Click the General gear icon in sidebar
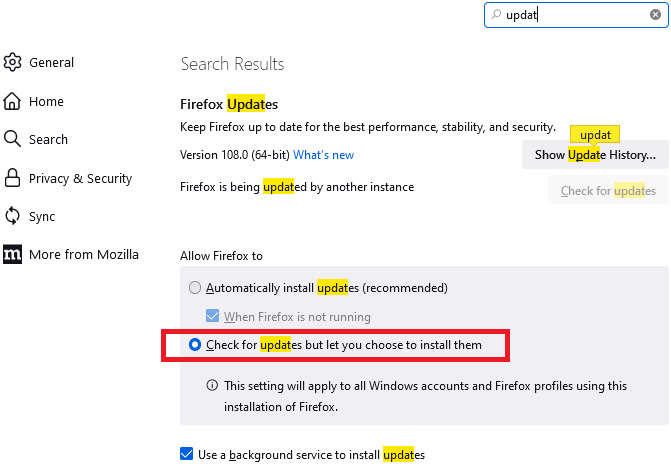Screen dimensions: 671x466 [x=13, y=63]
